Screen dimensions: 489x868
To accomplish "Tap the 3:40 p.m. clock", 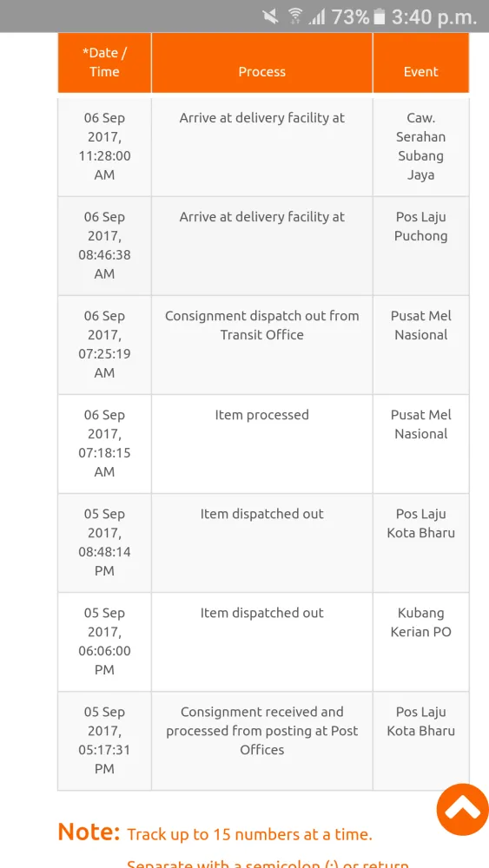I will 434,17.
